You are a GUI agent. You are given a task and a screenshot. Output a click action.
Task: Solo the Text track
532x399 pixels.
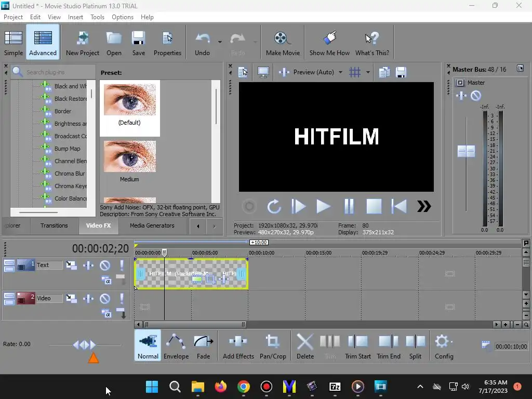pyautogui.click(x=122, y=265)
